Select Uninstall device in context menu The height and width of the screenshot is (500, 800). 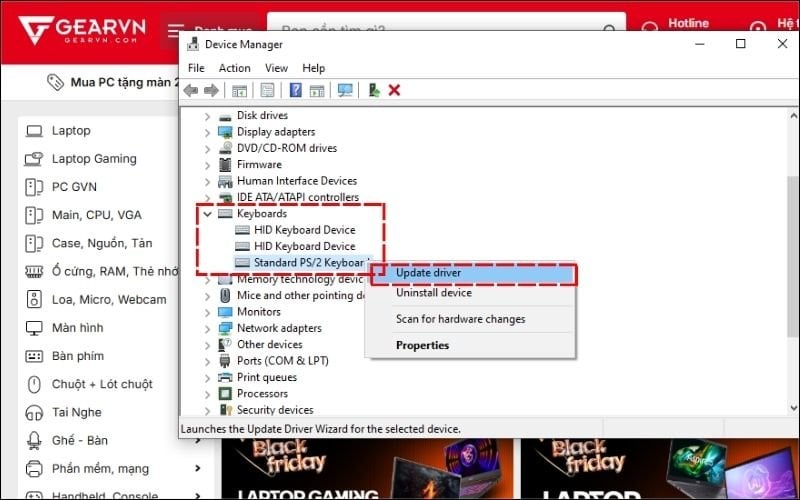pos(433,293)
